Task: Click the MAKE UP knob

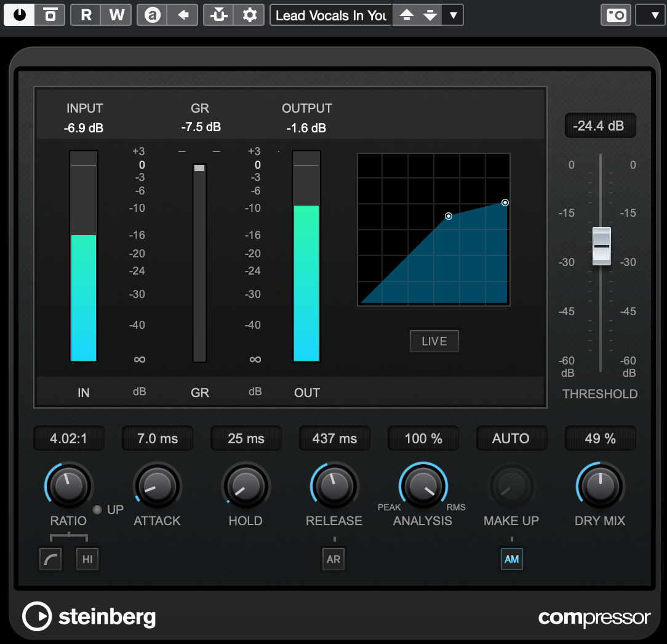Action: (x=511, y=486)
